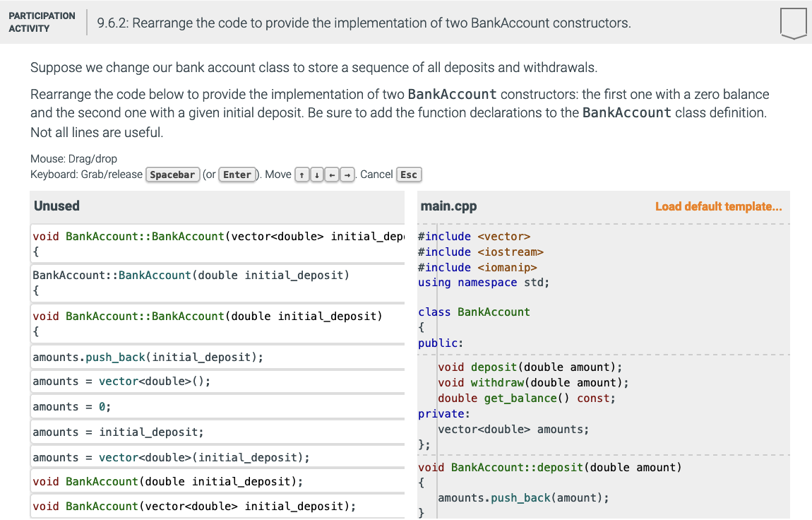Image resolution: width=812 pixels, height=520 pixels.
Task: Click the class BankAccount line
Action: [x=474, y=312]
